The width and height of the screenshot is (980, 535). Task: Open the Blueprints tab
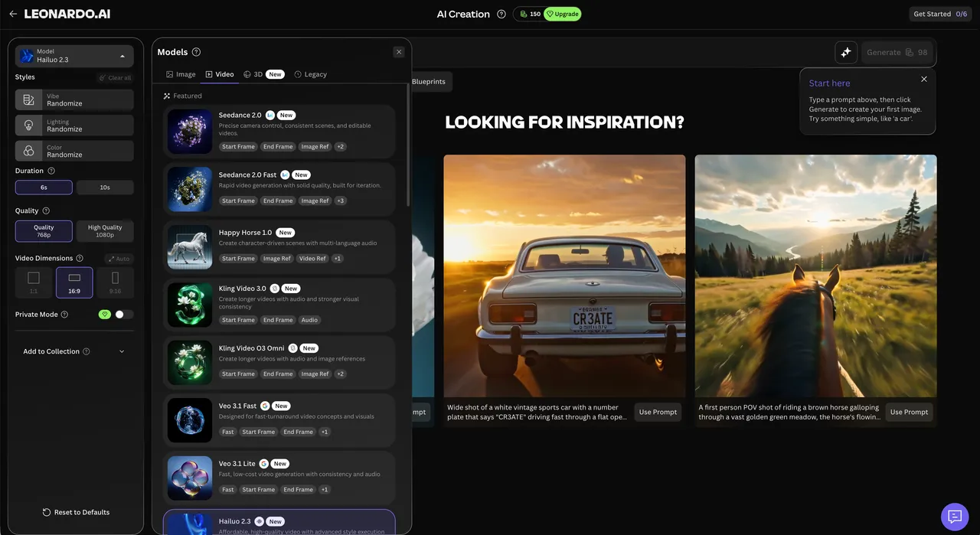pos(429,82)
